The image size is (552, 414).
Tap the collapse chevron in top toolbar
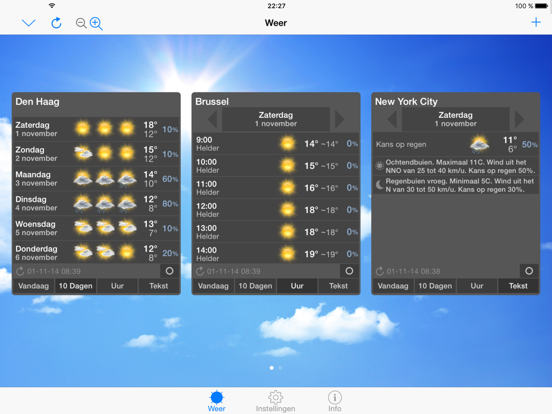pyautogui.click(x=29, y=23)
